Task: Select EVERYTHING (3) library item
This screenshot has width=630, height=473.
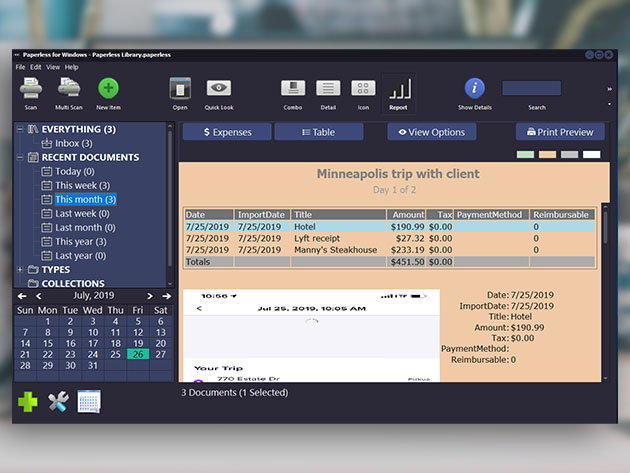Action: pyautogui.click(x=79, y=129)
